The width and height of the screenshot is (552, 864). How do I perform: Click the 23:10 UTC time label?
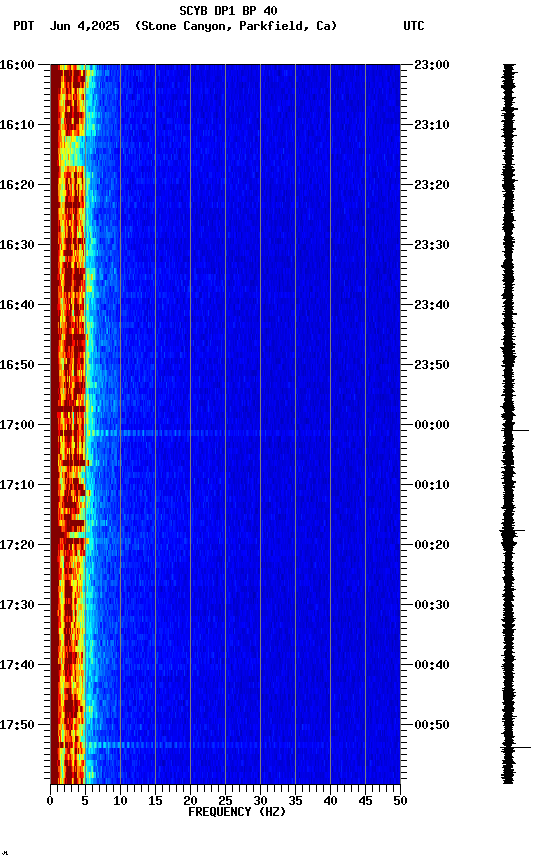(432, 125)
